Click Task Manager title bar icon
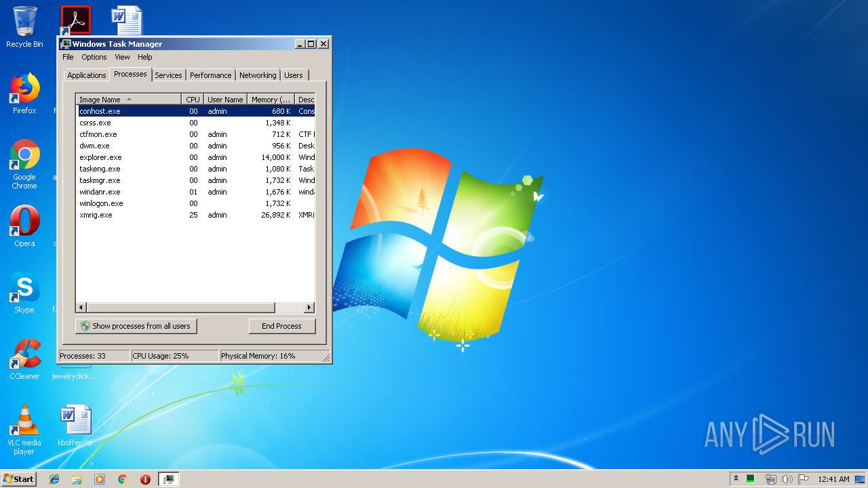 66,44
